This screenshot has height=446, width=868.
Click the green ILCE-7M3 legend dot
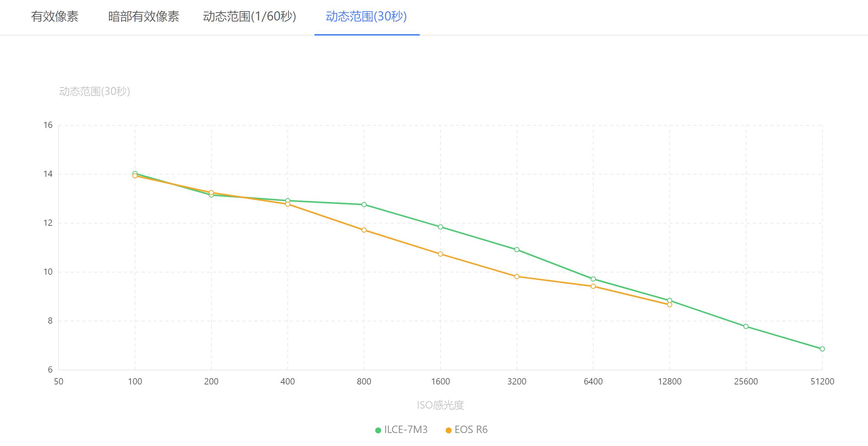click(x=378, y=430)
